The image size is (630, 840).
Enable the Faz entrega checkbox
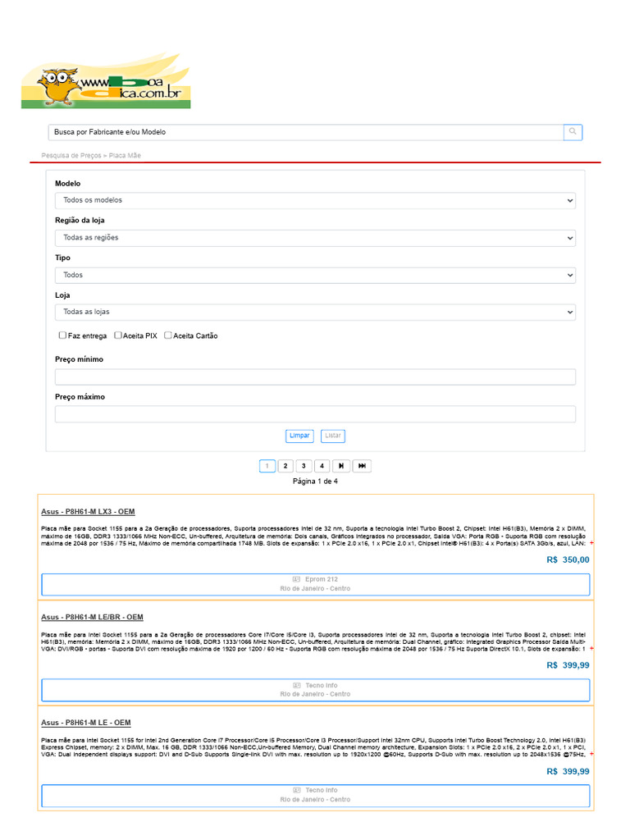(x=62, y=336)
